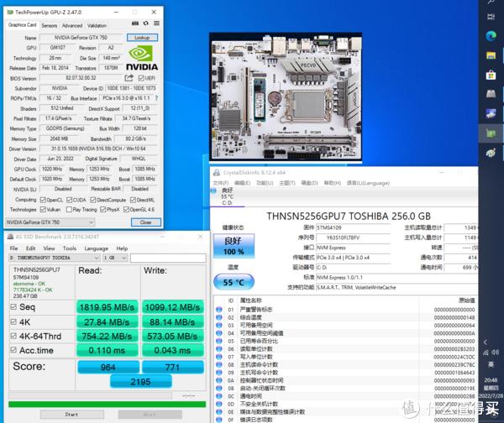The height and width of the screenshot is (423, 504).
Task: Switch to the Advanced tab
Action: [72, 25]
